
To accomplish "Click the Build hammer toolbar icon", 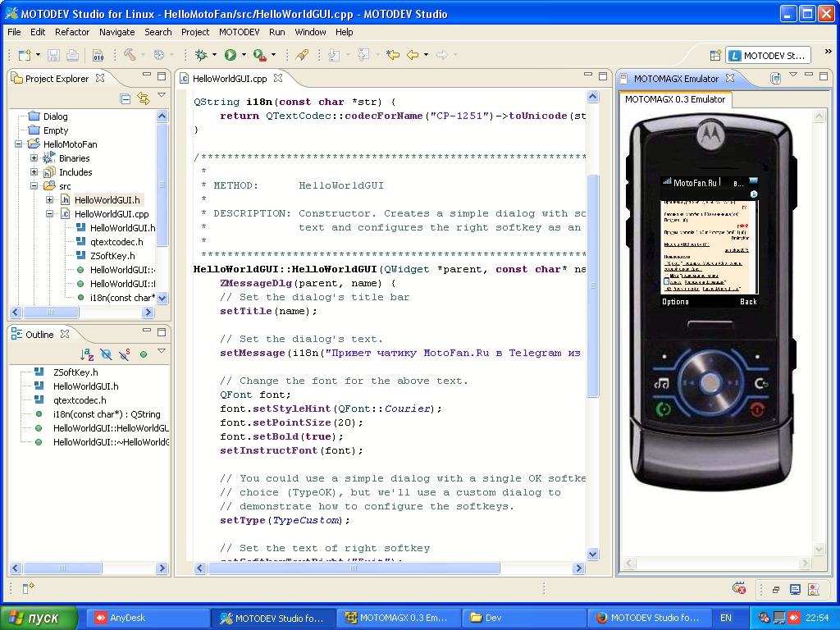I will coord(130,55).
